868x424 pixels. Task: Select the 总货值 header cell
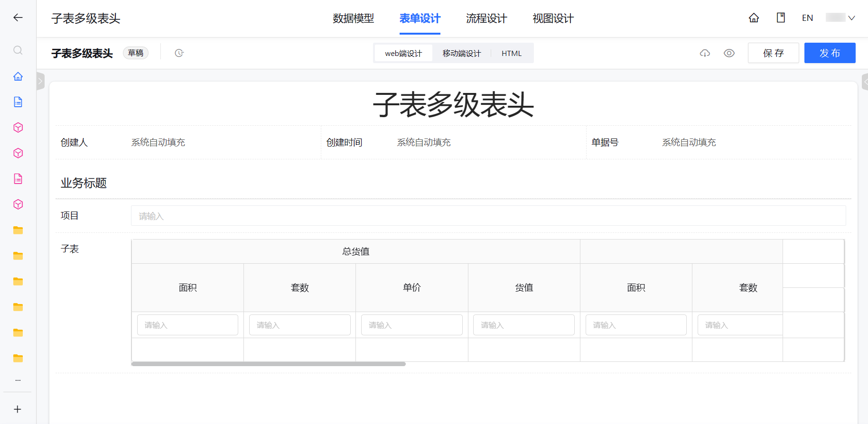[356, 251]
